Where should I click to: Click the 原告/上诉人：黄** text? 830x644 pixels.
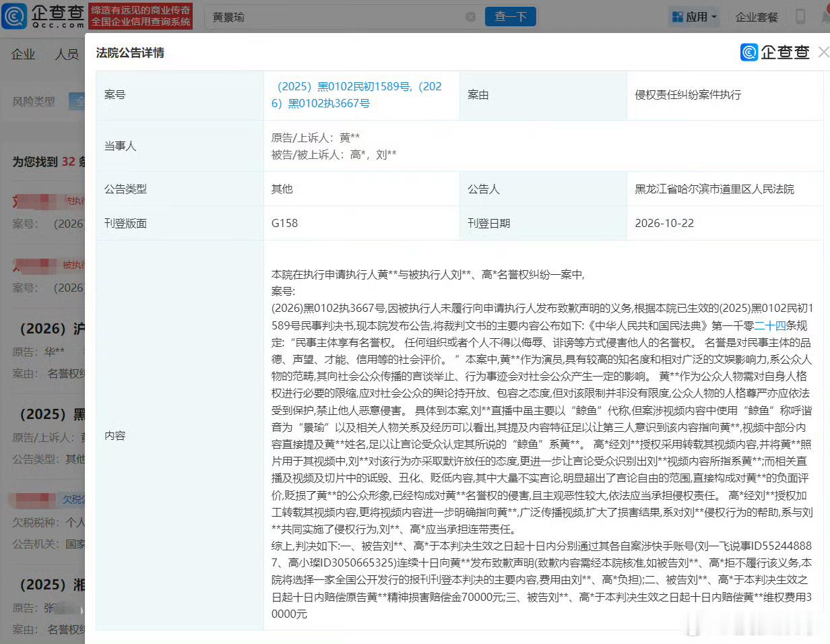(315, 137)
